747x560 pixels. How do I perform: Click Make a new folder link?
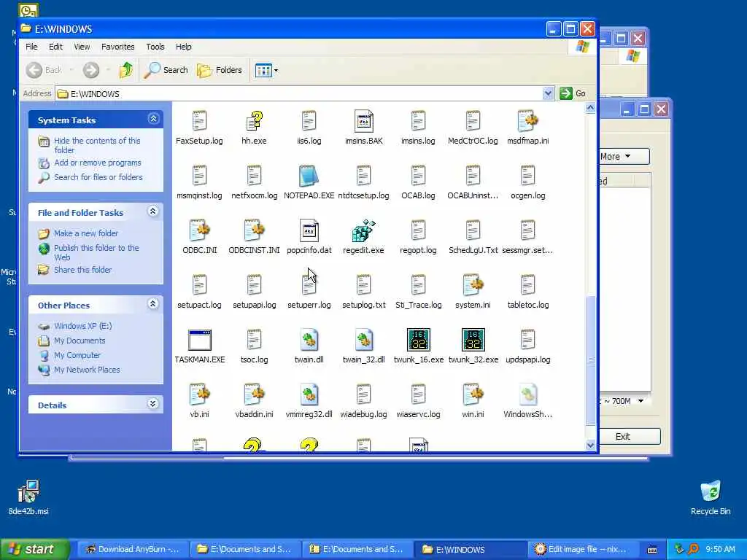86,233
